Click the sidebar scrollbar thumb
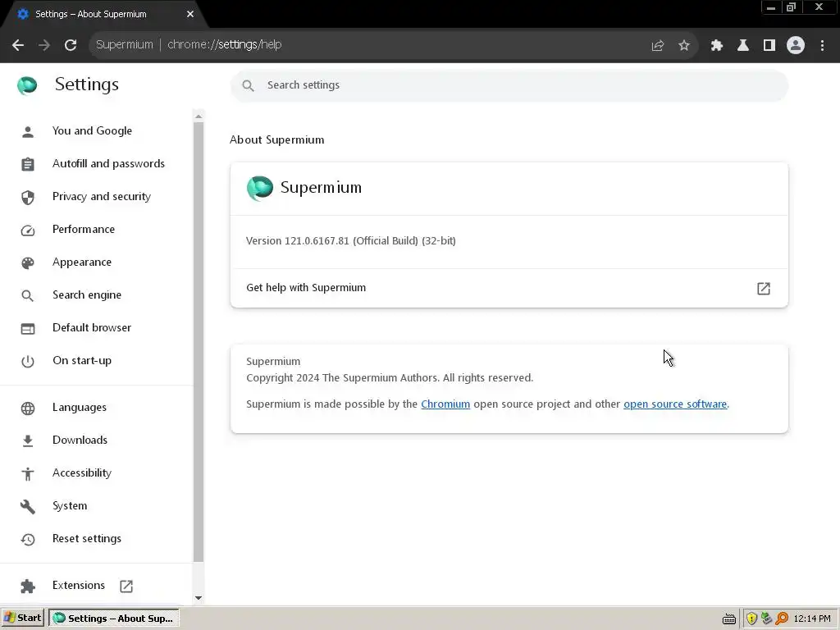The image size is (840, 630). [199, 342]
